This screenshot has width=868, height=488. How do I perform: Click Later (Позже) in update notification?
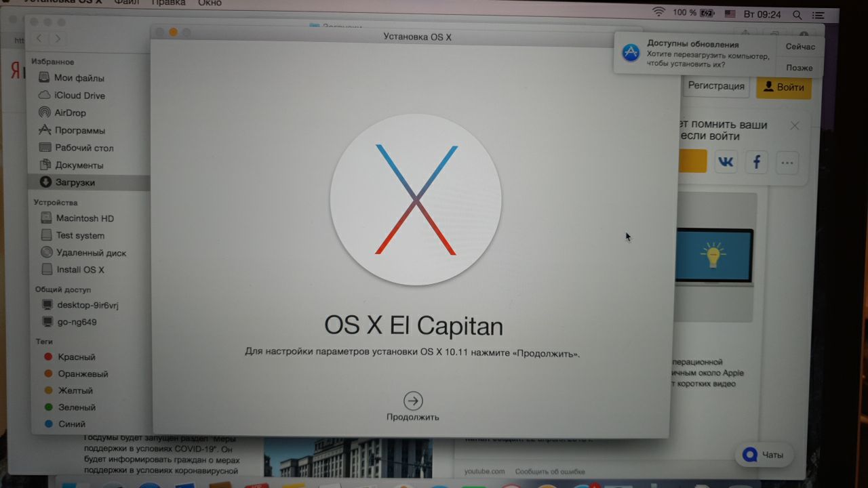coord(800,68)
